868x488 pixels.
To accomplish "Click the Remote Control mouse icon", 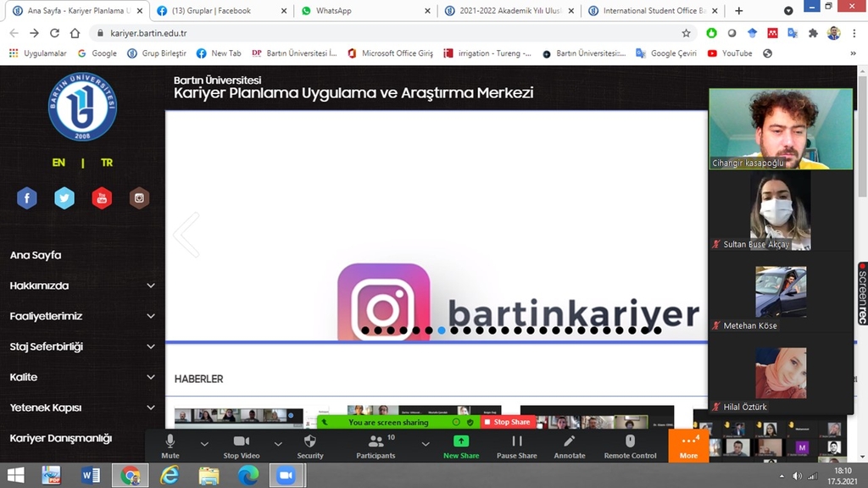I will pyautogui.click(x=630, y=442).
